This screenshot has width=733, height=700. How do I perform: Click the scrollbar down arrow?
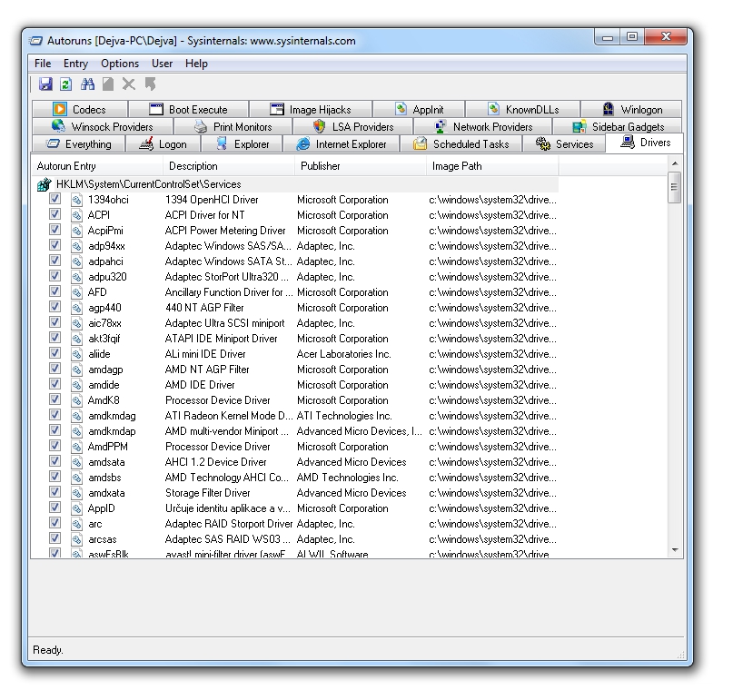point(675,550)
